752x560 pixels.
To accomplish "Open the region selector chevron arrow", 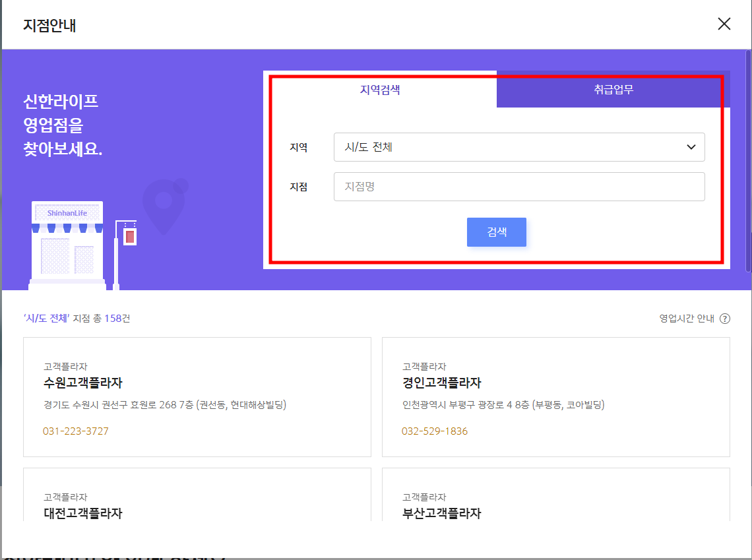I will tap(692, 147).
